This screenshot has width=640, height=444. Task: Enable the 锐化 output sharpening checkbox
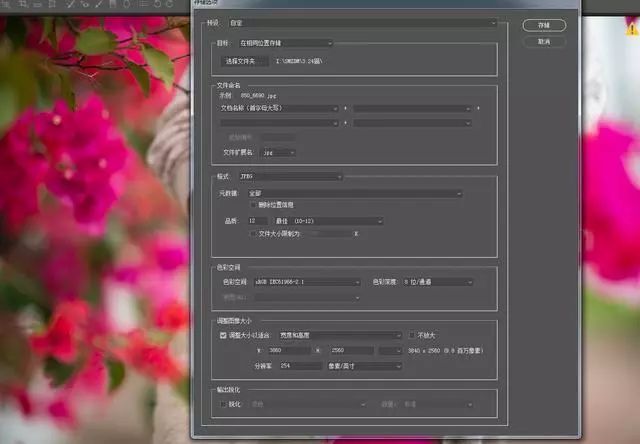click(x=223, y=404)
